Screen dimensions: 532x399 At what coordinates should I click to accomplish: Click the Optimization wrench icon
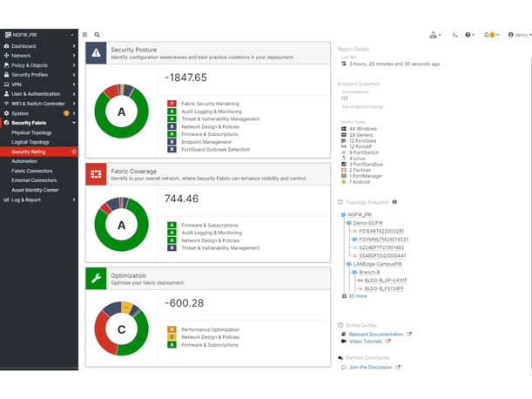(96, 278)
